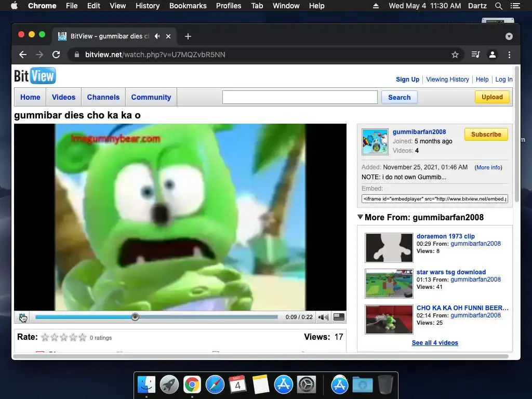The height and width of the screenshot is (399, 532).
Task: Open the Channels tab
Action: [x=103, y=97]
